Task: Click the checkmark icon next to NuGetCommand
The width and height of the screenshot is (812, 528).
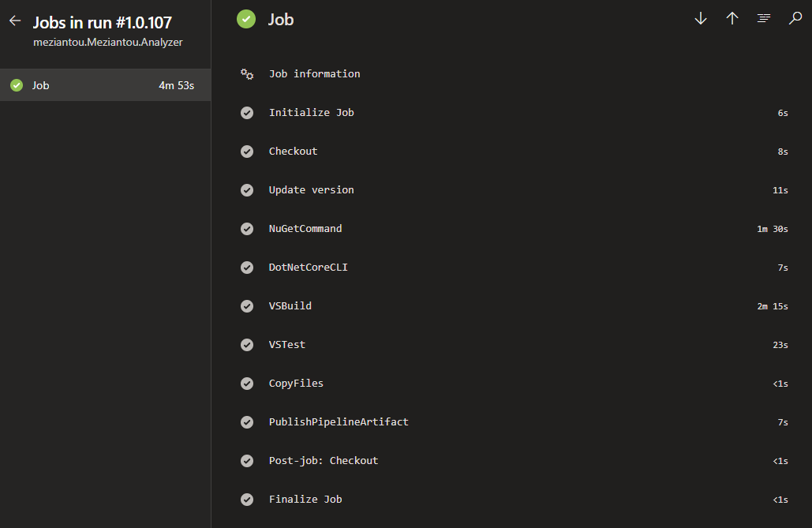Action: point(247,229)
